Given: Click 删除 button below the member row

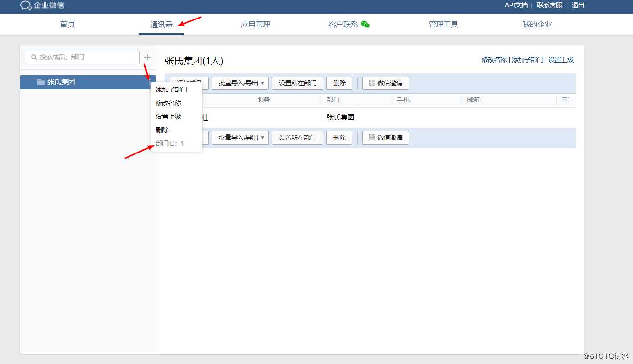Looking at the screenshot, I should click(339, 138).
